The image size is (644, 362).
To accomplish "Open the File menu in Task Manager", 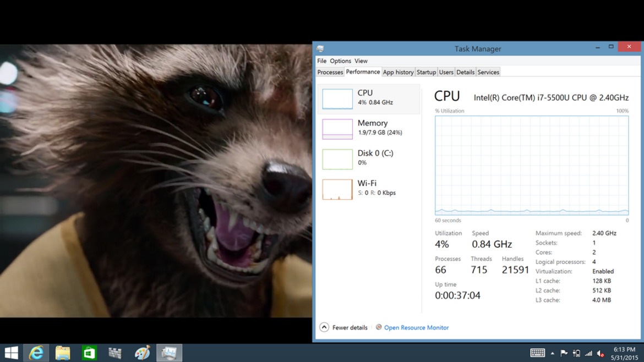I will 321,61.
